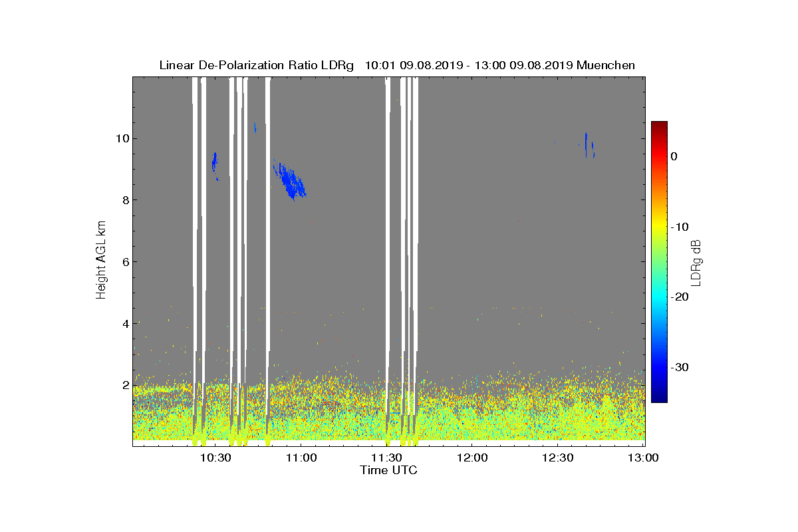The width and height of the screenshot is (798, 532).
Task: Click the small blue echo near 10:30
Action: 215,165
